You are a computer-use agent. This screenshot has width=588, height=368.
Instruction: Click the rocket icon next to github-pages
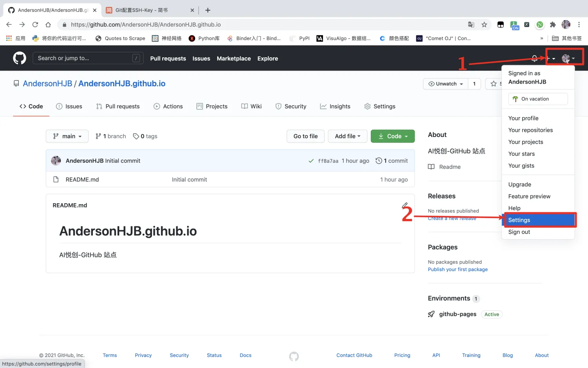pos(431,314)
